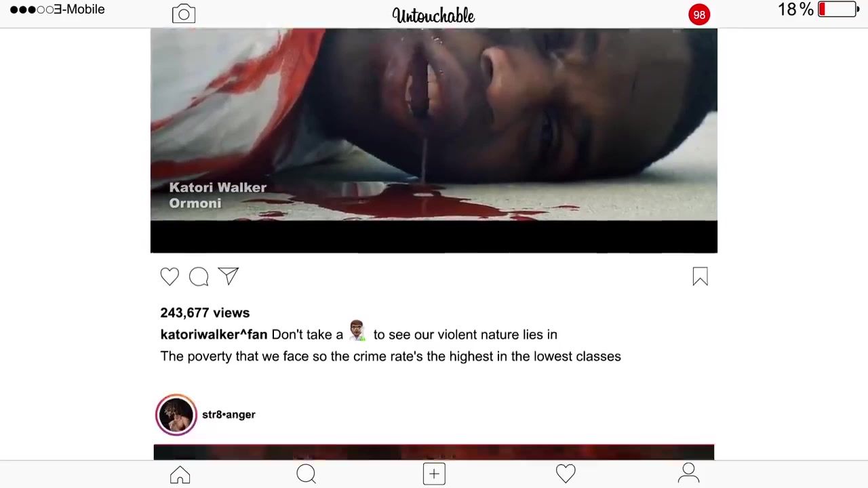The width and height of the screenshot is (868, 488).
Task: View the 243,677 views count
Action: point(205,312)
